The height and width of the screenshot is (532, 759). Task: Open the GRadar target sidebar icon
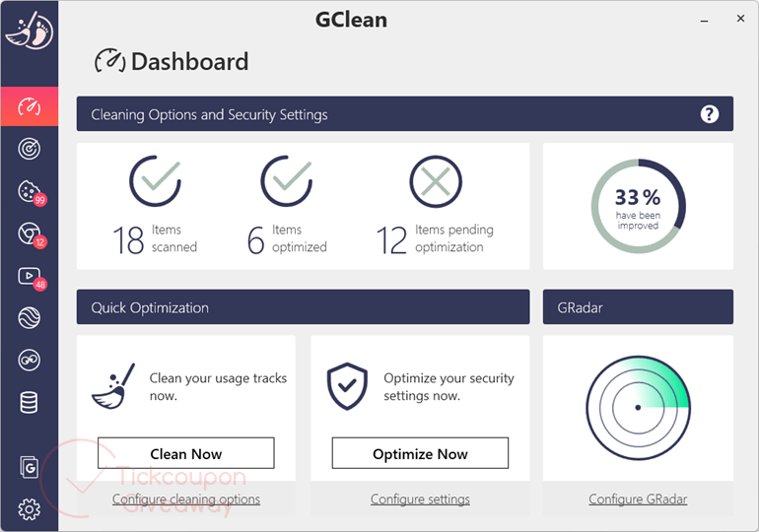tap(29, 149)
